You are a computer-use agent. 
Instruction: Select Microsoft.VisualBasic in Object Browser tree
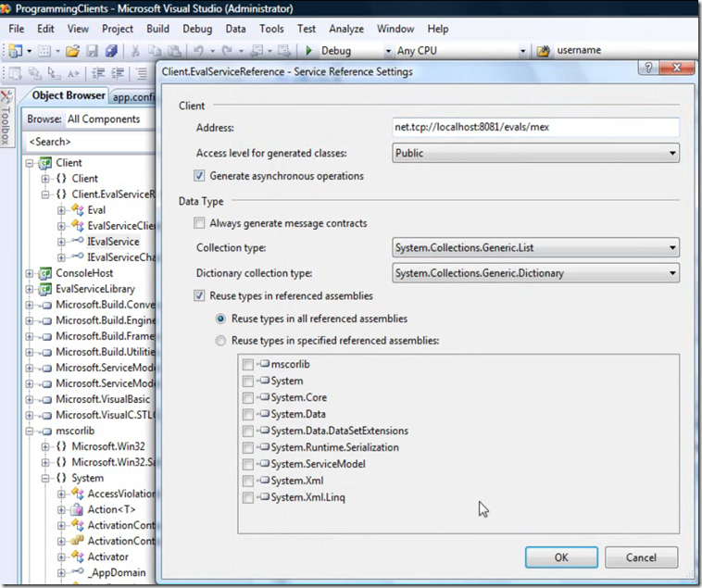click(103, 399)
